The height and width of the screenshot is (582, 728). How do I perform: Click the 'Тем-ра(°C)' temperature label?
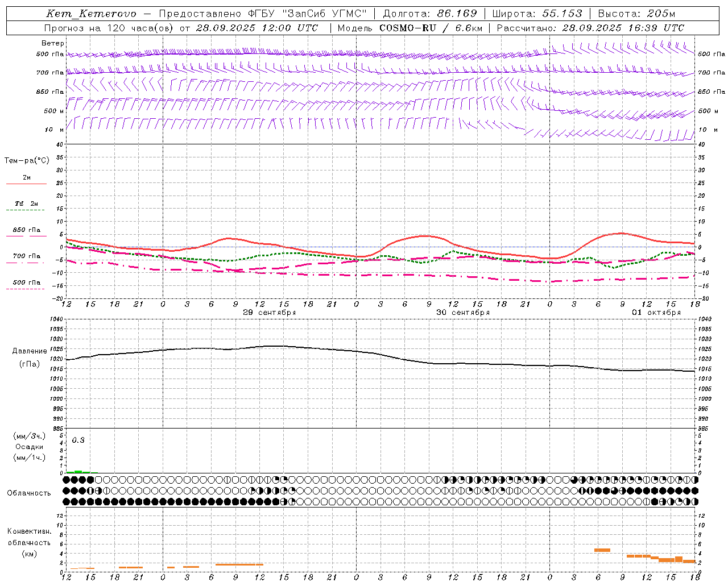[x=27, y=161]
